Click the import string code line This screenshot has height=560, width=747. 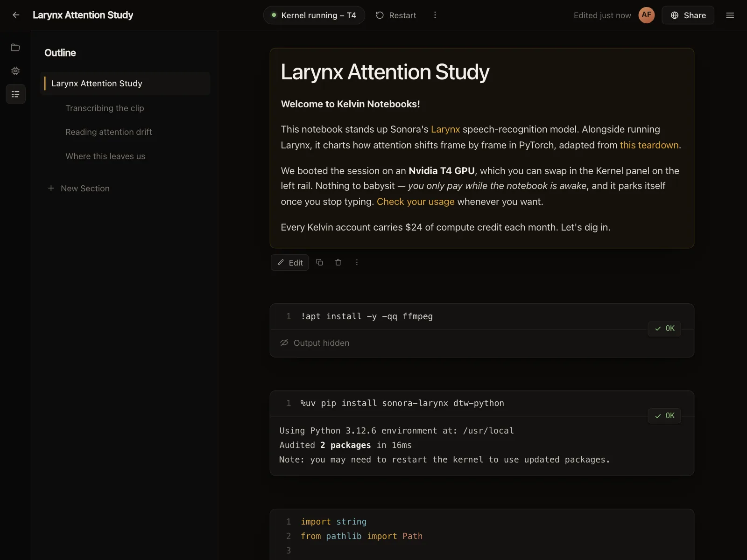(x=334, y=522)
